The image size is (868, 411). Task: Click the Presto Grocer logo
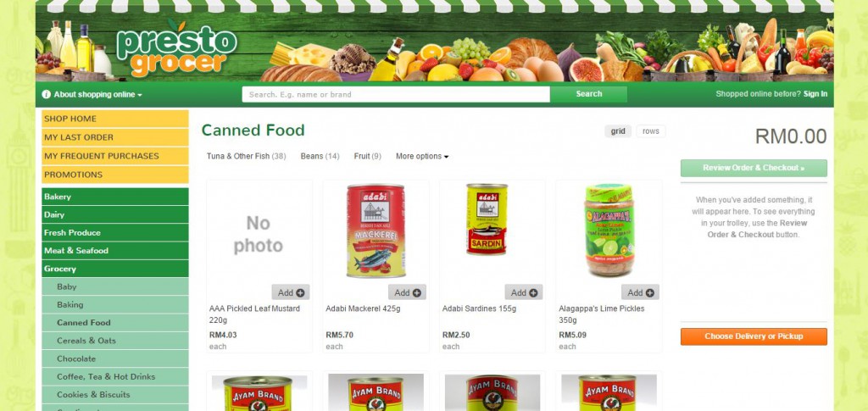(176, 48)
